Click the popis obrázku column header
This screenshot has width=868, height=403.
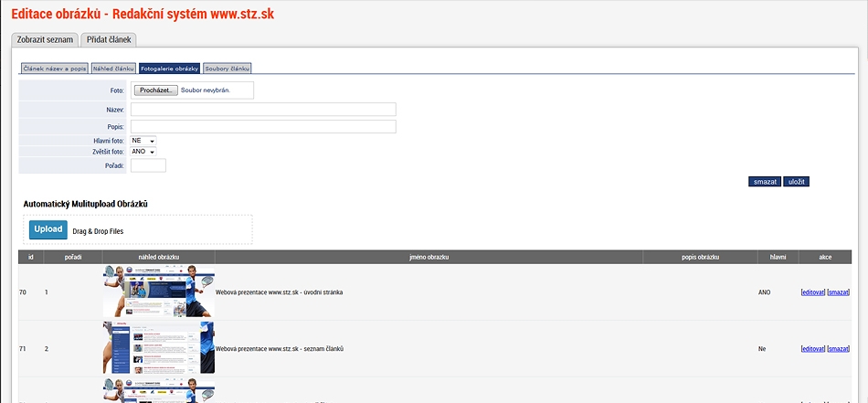tap(700, 258)
